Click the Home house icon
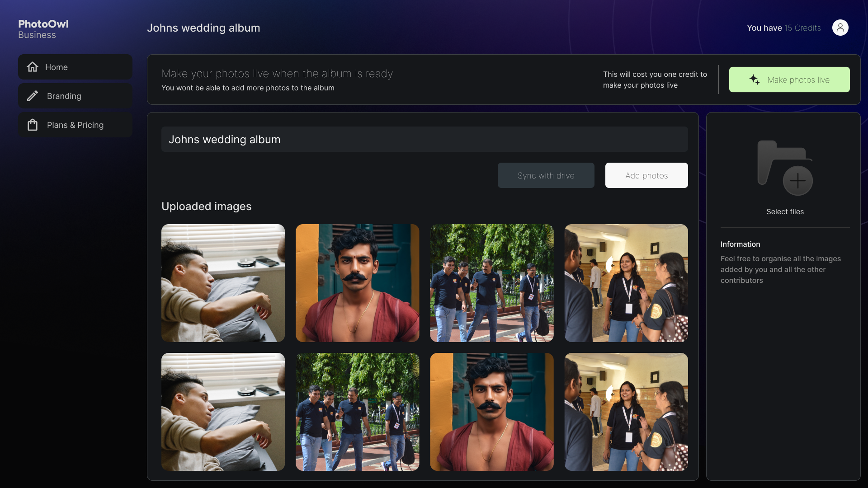This screenshot has width=868, height=488. (x=33, y=67)
